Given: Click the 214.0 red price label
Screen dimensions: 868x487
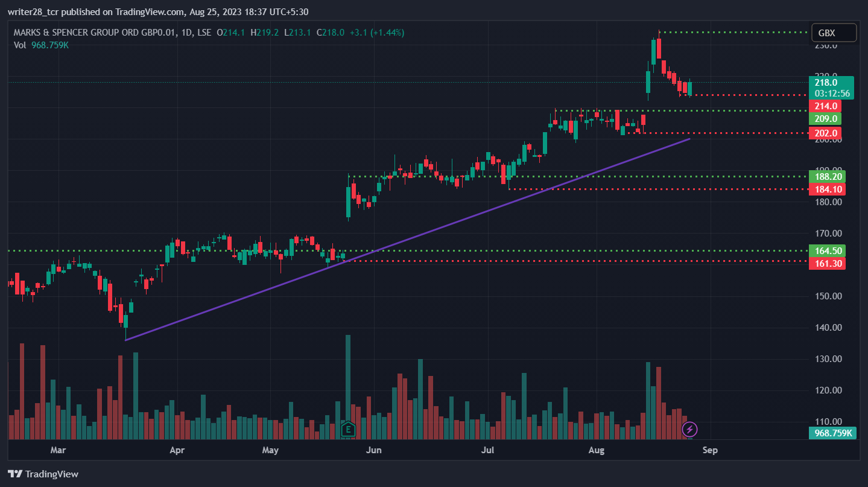Looking at the screenshot, I should [825, 106].
